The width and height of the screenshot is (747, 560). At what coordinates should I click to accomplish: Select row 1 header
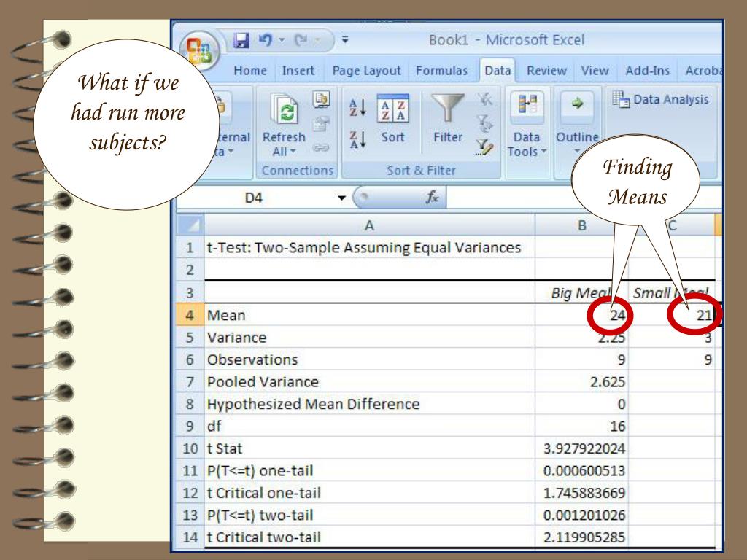tap(190, 248)
